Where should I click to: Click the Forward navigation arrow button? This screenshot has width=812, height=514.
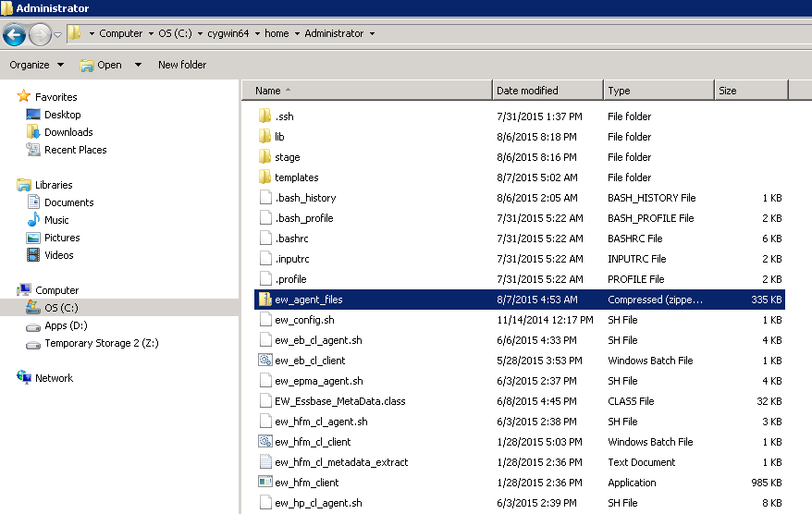click(40, 34)
